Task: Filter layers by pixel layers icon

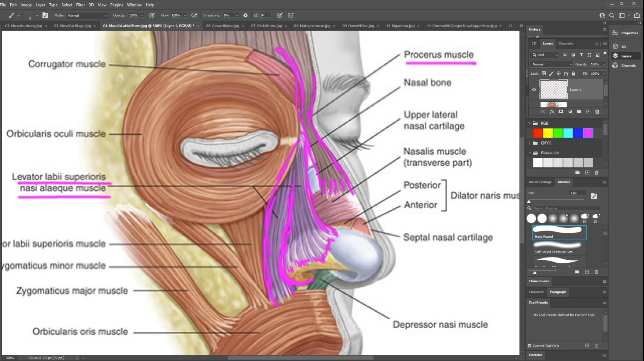Action: (x=565, y=55)
